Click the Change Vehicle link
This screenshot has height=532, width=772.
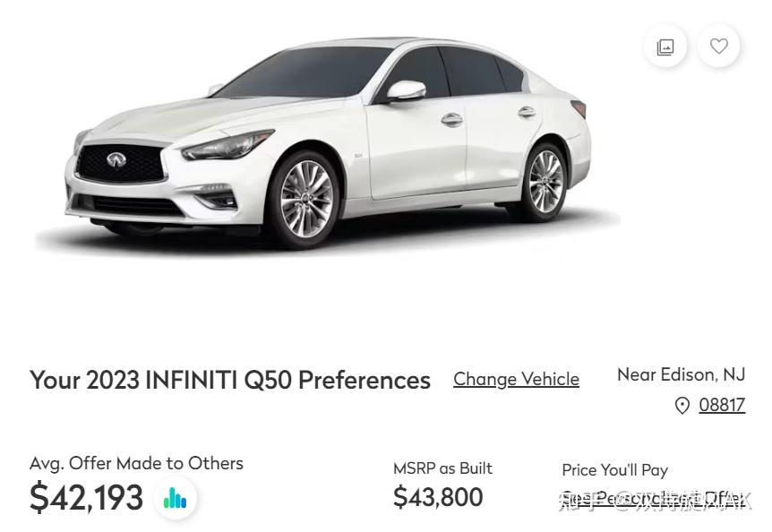coord(516,380)
